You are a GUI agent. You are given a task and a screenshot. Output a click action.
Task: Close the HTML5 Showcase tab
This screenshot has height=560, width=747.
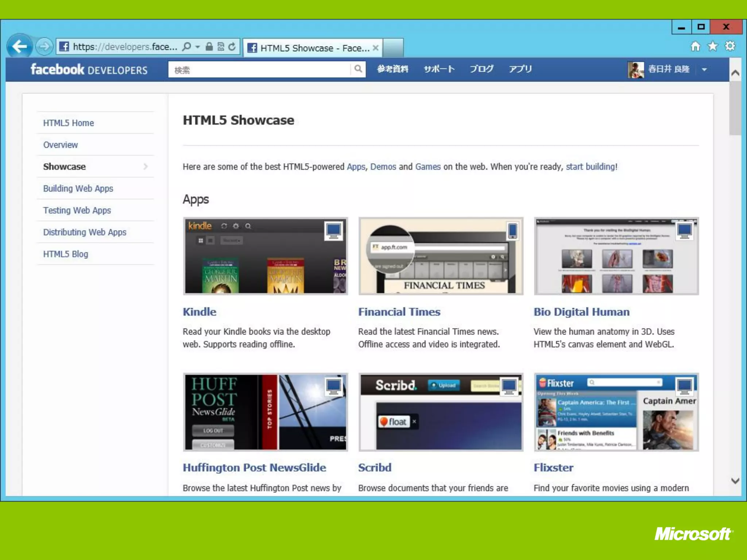coord(375,48)
